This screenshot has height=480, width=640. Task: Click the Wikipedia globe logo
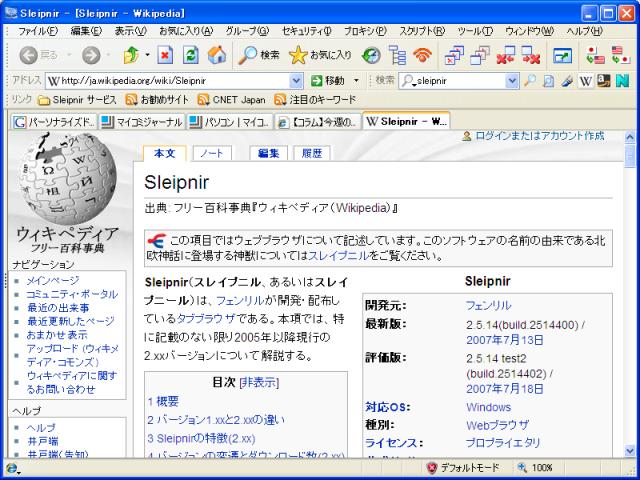point(67,178)
